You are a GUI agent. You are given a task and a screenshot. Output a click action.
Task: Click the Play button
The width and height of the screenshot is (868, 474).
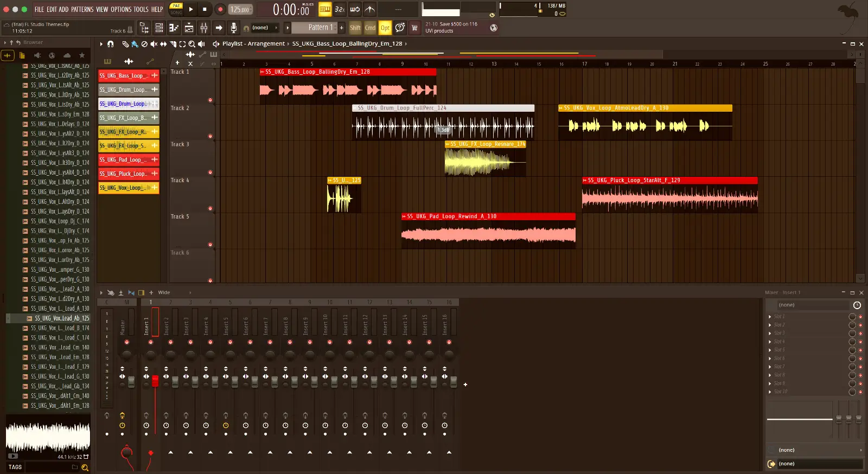(191, 9)
